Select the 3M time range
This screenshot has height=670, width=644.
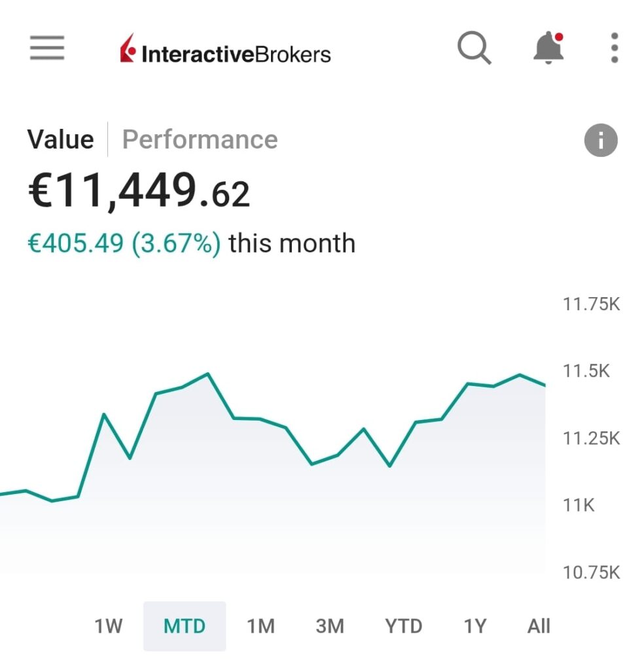pos(330,626)
